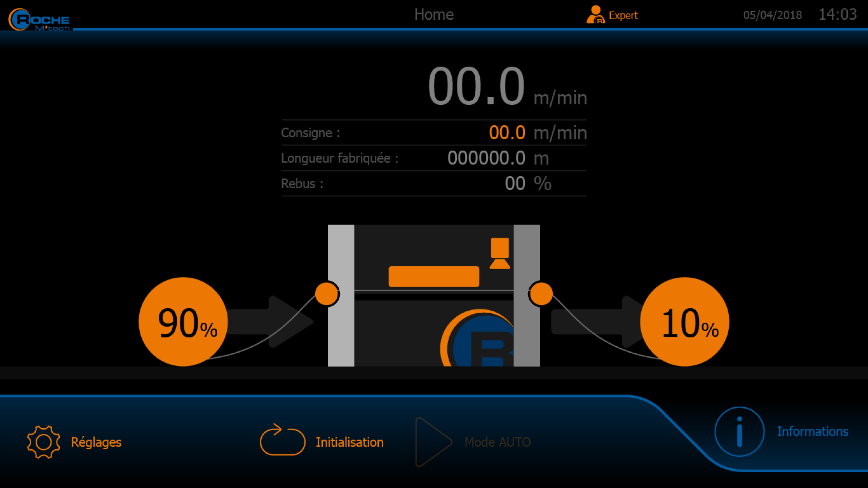Click the Expert user profile icon
This screenshot has height=488, width=868.
(595, 15)
